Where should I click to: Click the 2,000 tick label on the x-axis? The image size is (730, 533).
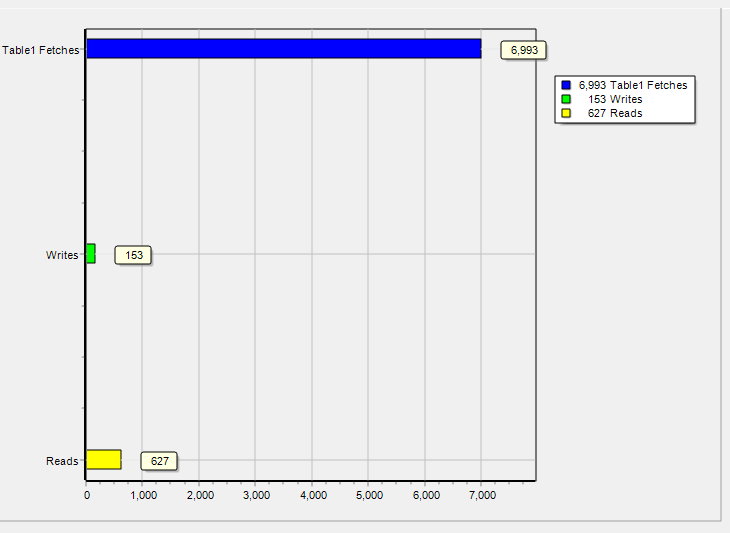[200, 495]
